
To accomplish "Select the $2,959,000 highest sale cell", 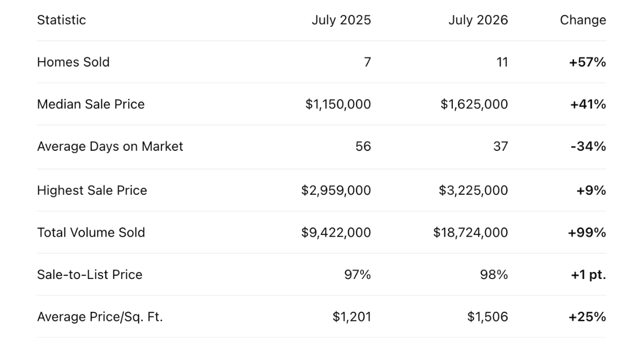I will [336, 190].
